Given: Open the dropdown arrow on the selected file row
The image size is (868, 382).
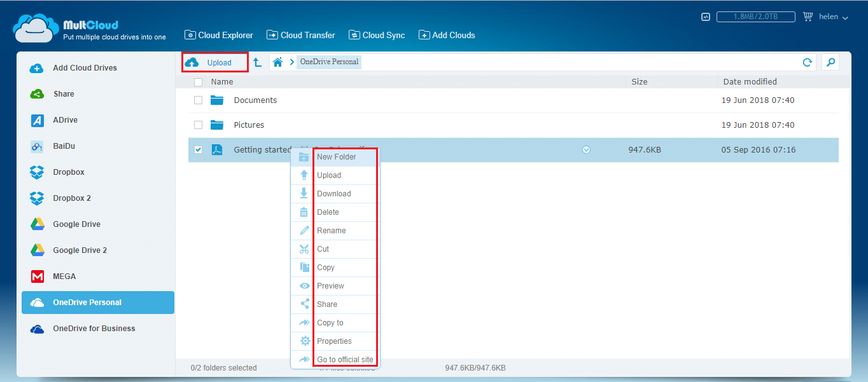Looking at the screenshot, I should click(586, 149).
